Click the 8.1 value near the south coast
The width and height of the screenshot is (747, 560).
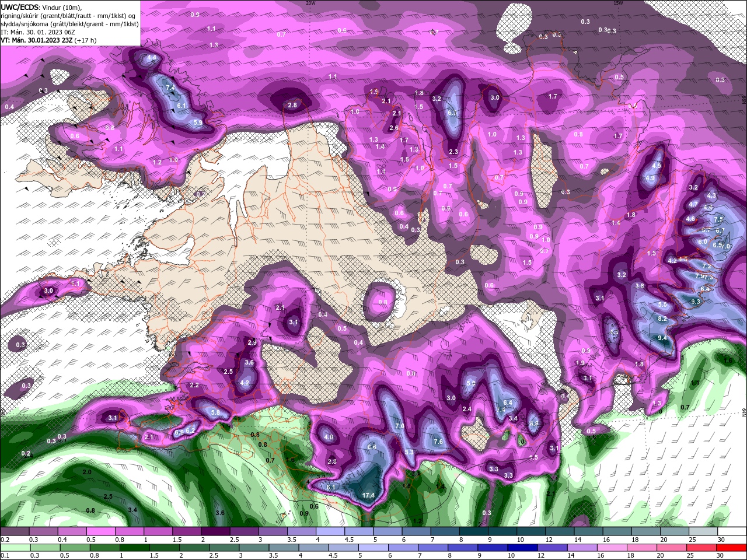[x=331, y=487]
